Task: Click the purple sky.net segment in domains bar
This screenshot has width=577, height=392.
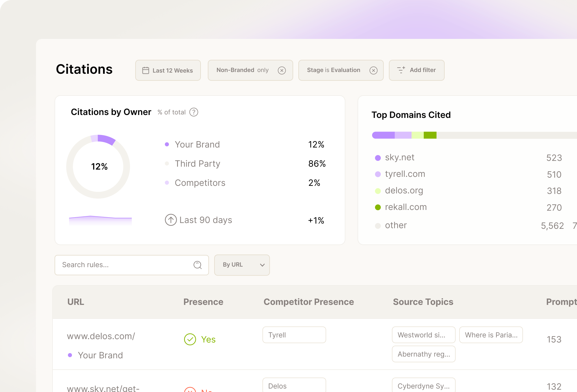Action: pos(383,135)
